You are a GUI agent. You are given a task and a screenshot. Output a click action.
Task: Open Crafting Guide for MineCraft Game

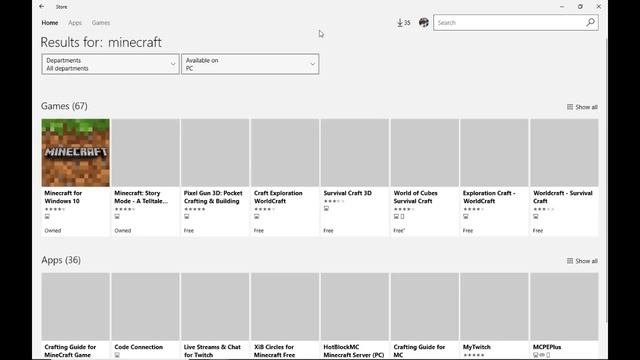pos(70,351)
